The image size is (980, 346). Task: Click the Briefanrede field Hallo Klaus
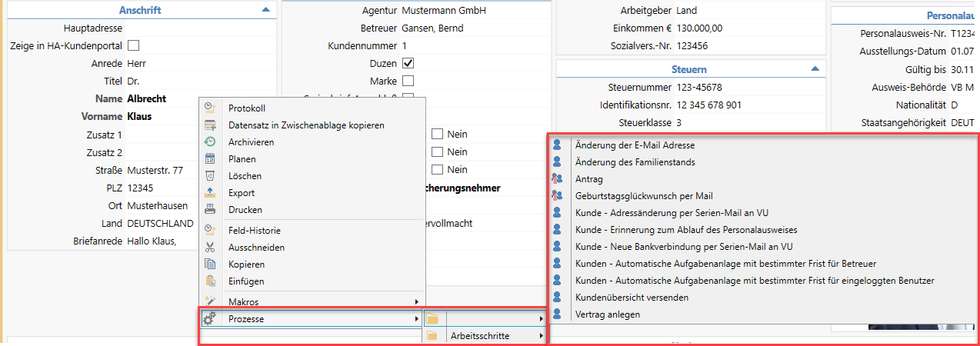152,241
